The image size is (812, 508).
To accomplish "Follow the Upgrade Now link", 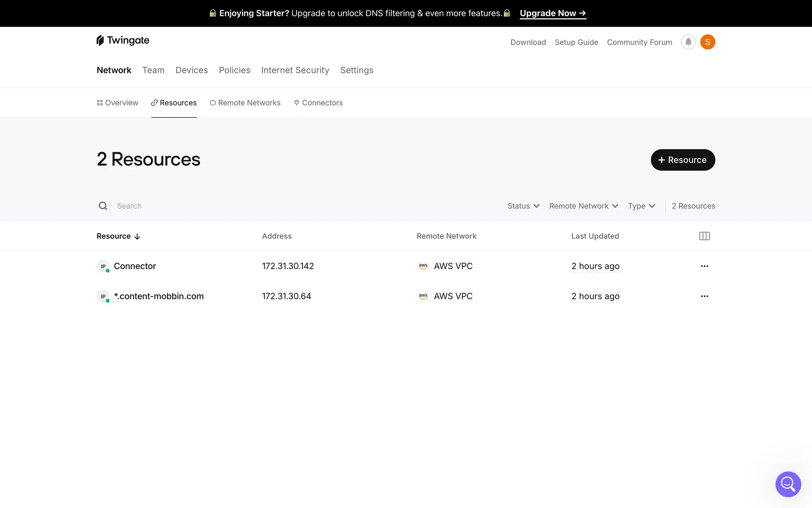I will pyautogui.click(x=552, y=13).
